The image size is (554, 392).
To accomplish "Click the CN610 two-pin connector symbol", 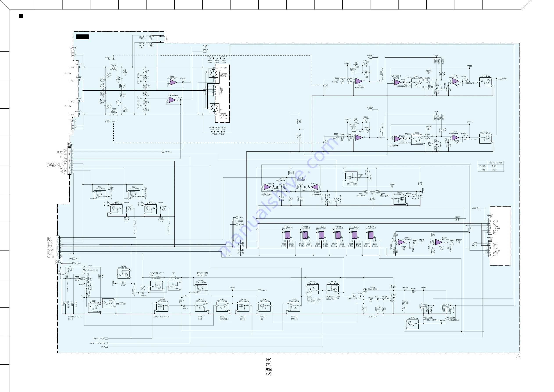I will 73,126.
